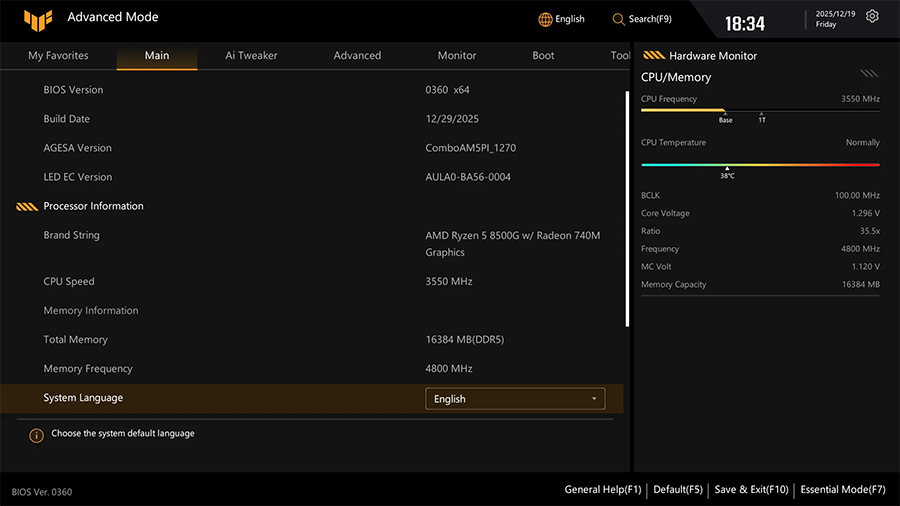Open settings via the gear icon

(x=872, y=17)
